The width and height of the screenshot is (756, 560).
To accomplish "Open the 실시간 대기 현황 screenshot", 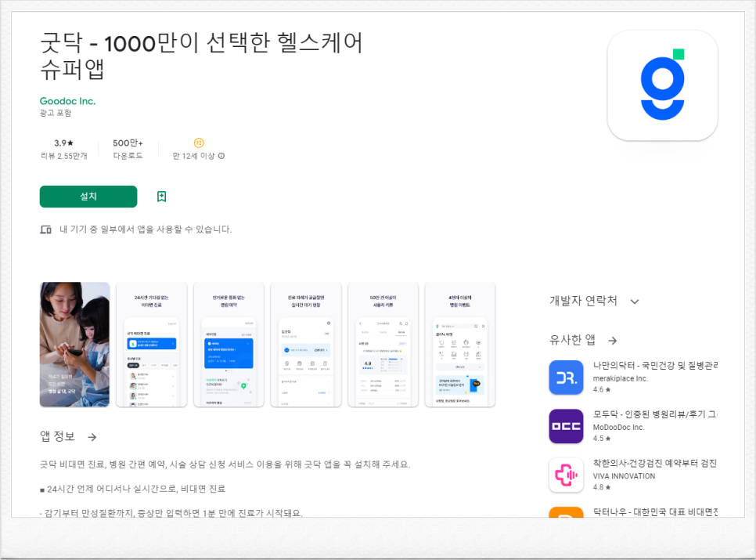I will pyautogui.click(x=306, y=345).
